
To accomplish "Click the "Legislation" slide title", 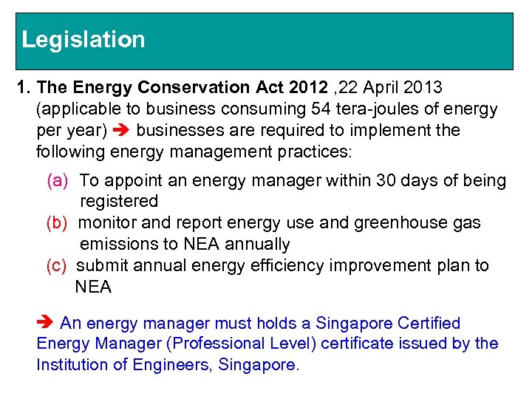I will tap(83, 39).
